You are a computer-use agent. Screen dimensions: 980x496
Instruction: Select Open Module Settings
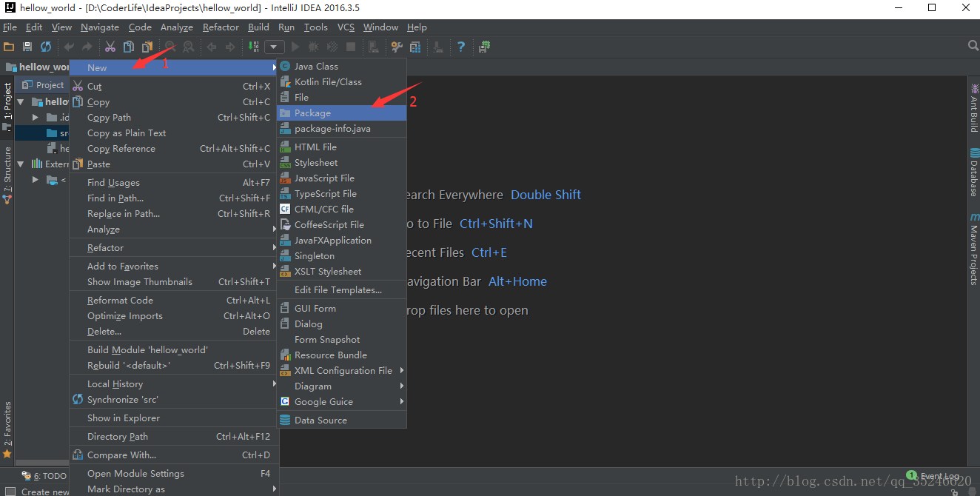pos(175,474)
